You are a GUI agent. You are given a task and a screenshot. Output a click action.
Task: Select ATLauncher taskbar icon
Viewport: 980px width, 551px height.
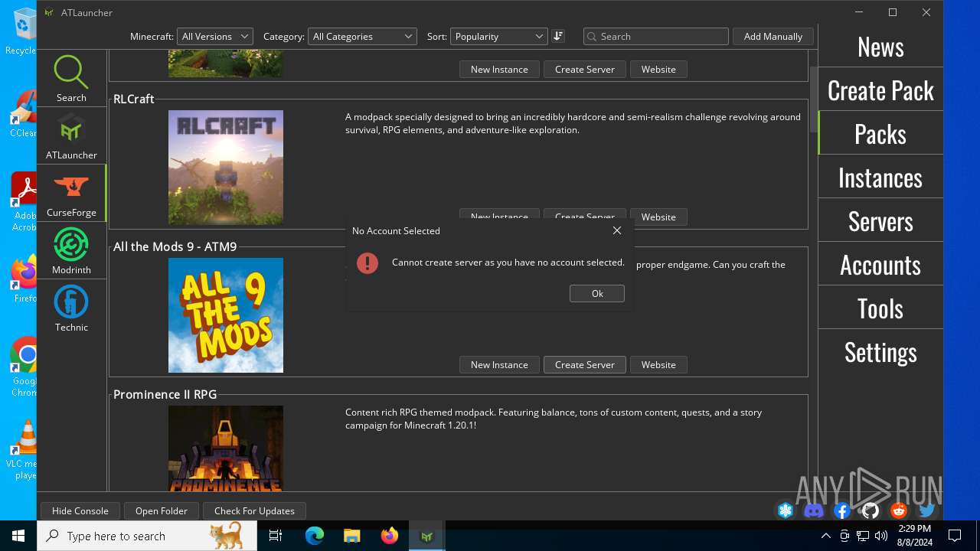[x=427, y=536]
